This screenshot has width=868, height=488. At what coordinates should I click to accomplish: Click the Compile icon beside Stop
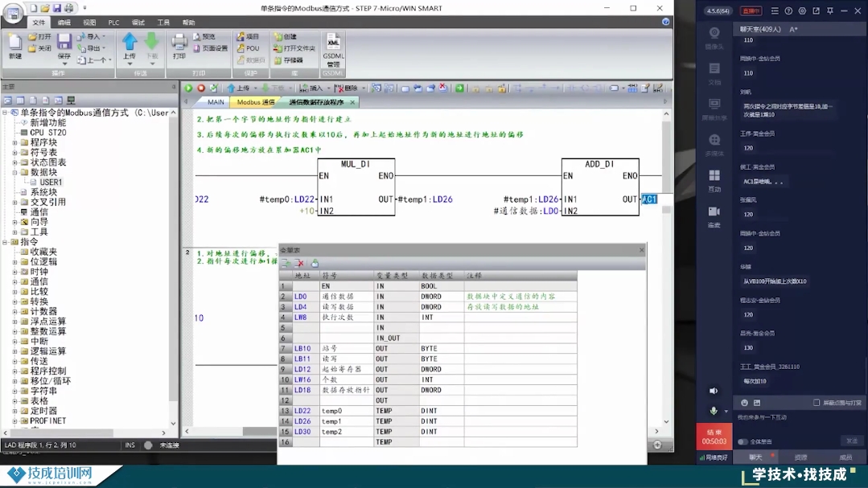(x=214, y=88)
